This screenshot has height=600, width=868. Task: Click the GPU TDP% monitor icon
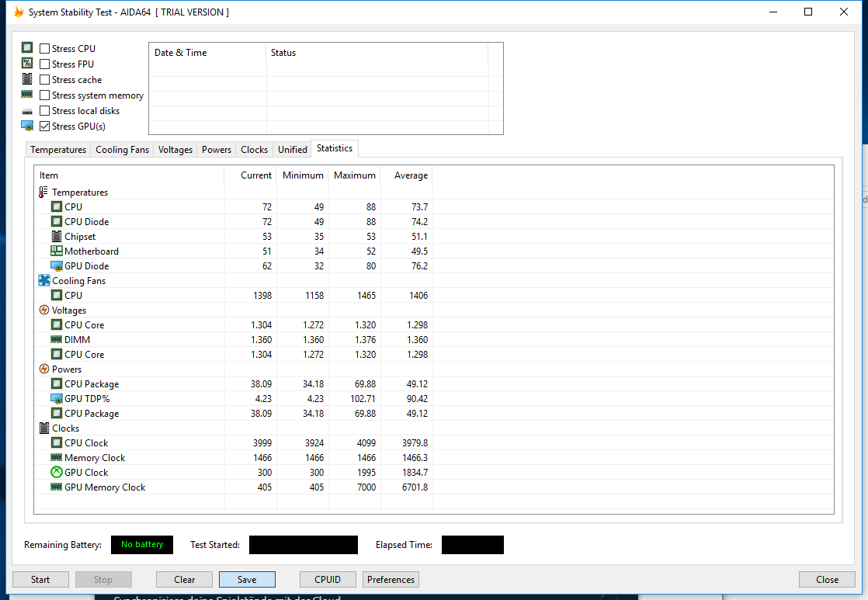tap(57, 398)
